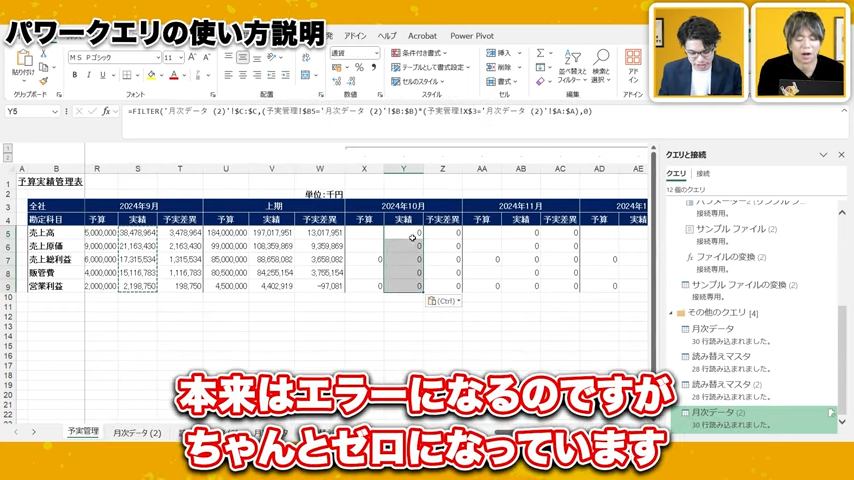Click the Insert Function fx icon

point(107,111)
